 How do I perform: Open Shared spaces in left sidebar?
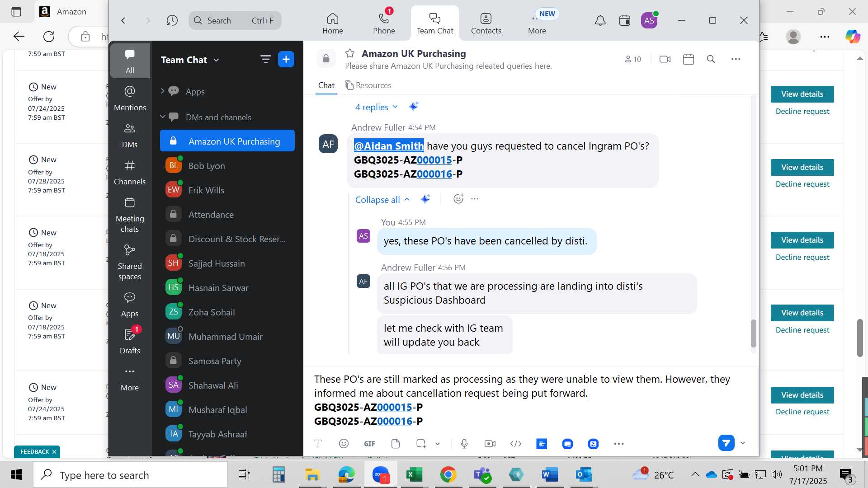pos(130,262)
